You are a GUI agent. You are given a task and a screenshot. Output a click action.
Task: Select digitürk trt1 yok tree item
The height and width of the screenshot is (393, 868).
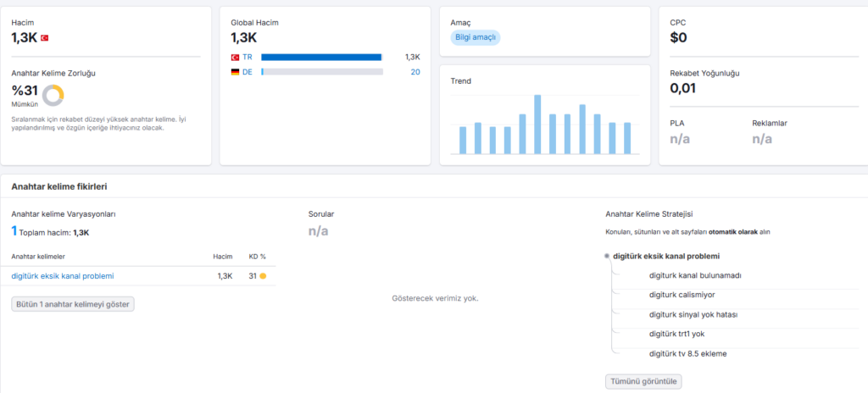[676, 334]
